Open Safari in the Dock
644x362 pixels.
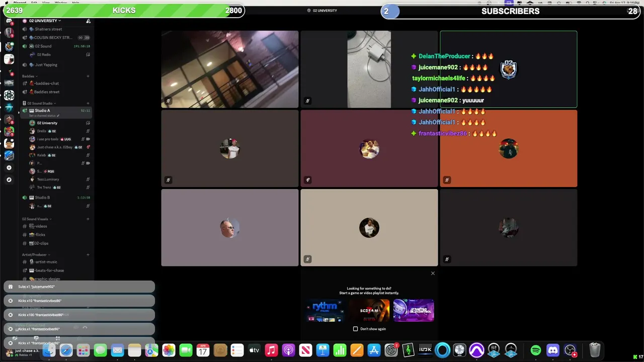coord(66,350)
